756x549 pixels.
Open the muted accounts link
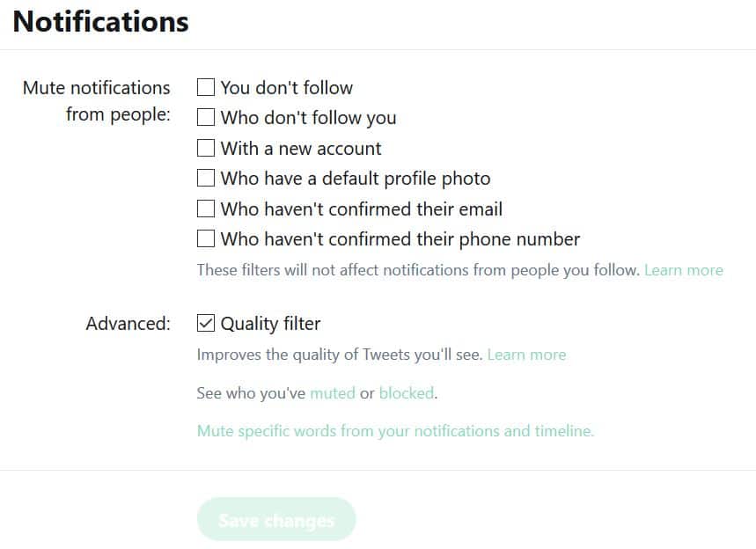click(x=332, y=393)
